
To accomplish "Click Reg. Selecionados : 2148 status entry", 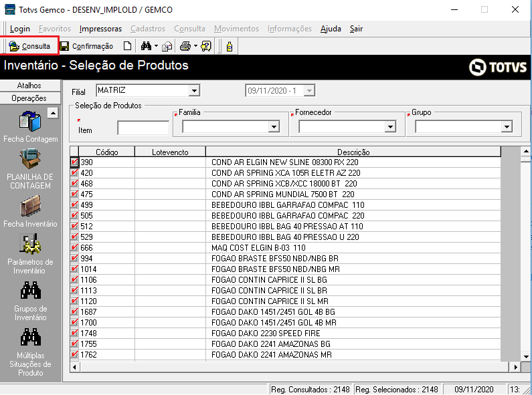I will 397,390.
